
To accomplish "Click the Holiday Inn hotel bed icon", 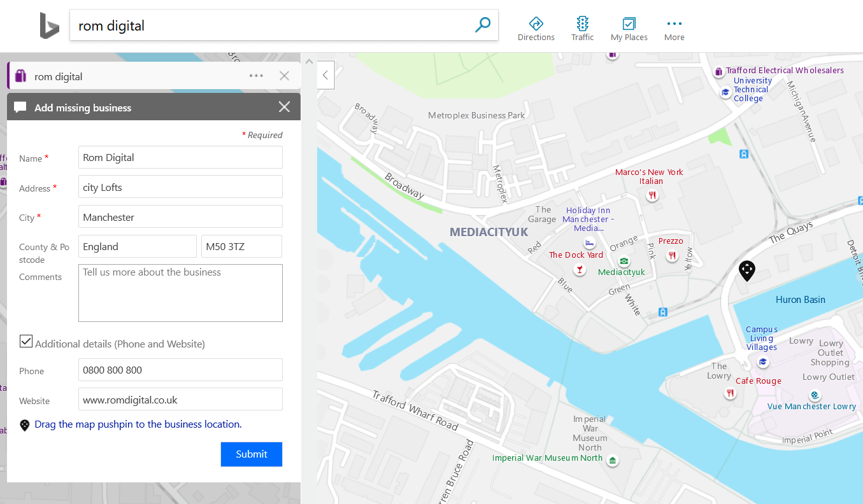I will pyautogui.click(x=589, y=244).
